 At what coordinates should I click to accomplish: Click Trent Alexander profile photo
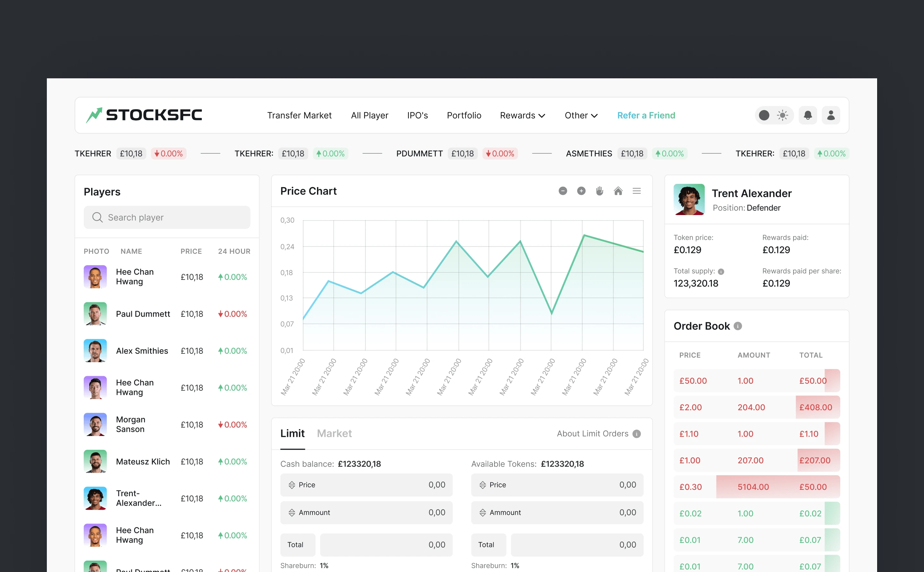pos(689,199)
